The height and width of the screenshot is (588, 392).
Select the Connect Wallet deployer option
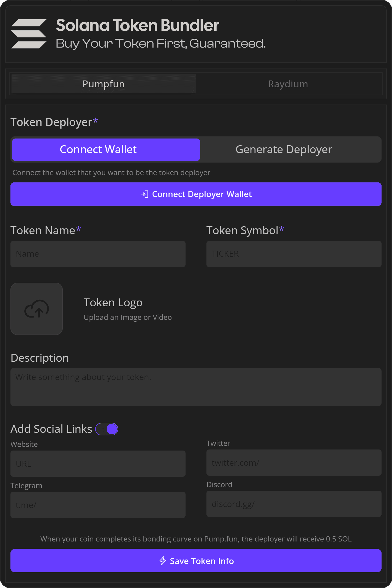click(106, 149)
